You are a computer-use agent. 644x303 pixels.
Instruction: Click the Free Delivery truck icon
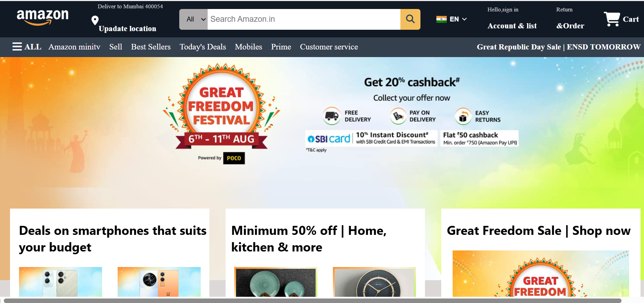[x=332, y=116]
